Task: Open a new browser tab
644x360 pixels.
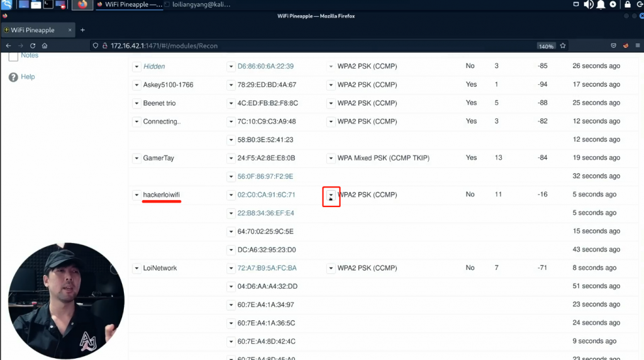Action: pos(82,30)
